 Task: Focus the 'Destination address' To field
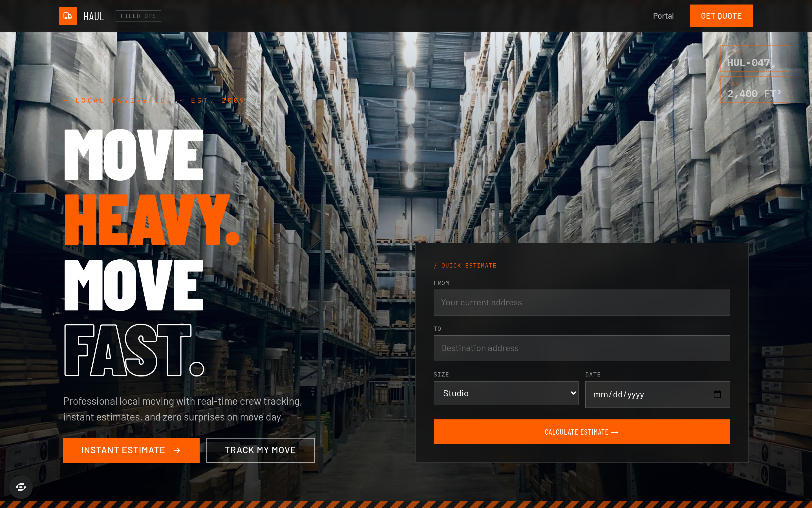pyautogui.click(x=581, y=348)
